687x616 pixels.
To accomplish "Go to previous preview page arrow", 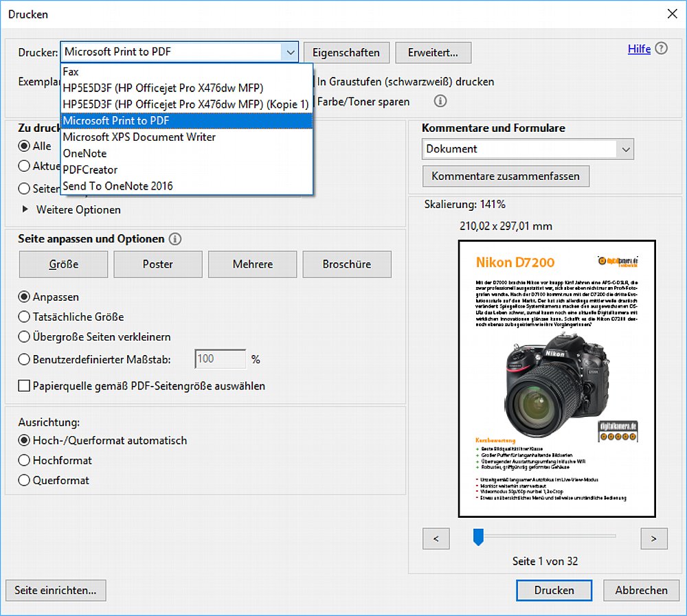I will tap(436, 538).
